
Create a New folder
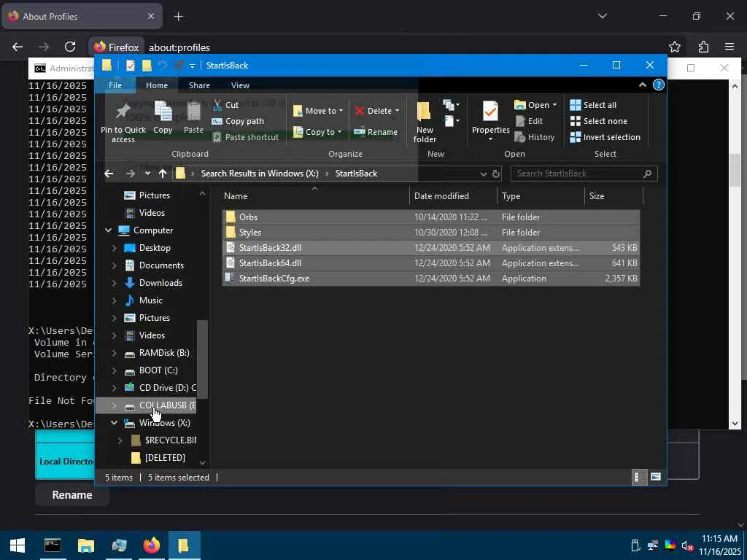425,122
